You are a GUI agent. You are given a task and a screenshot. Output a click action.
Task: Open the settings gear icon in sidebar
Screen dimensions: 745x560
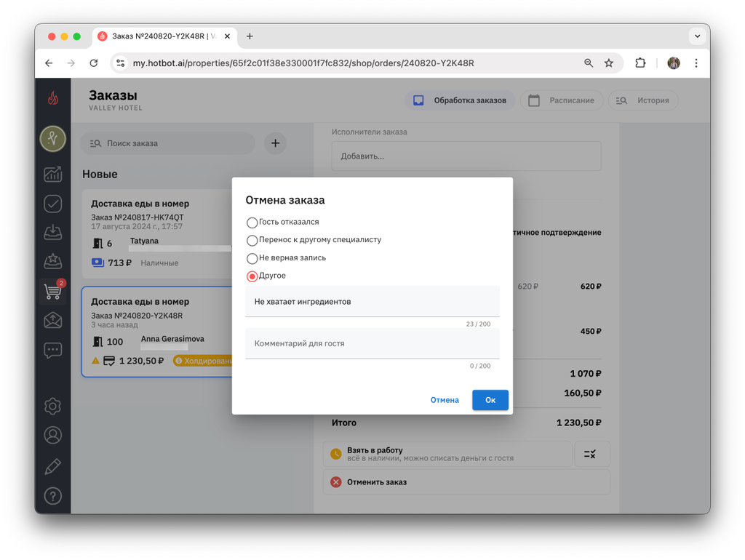pyautogui.click(x=52, y=406)
